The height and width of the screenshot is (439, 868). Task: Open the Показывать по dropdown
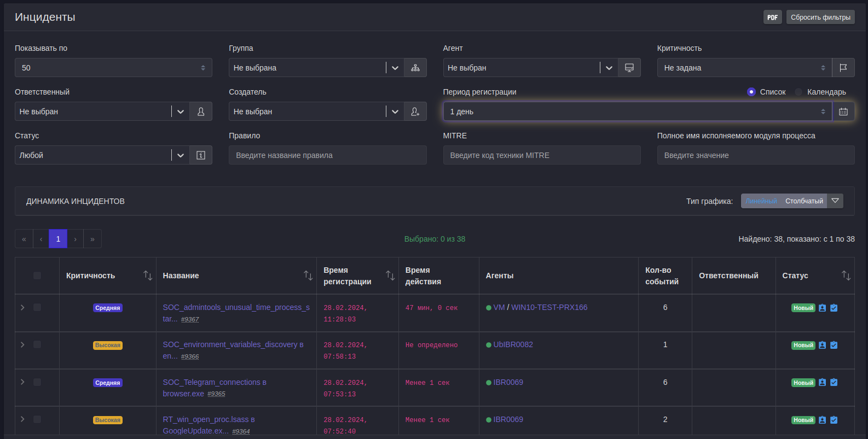pos(113,68)
